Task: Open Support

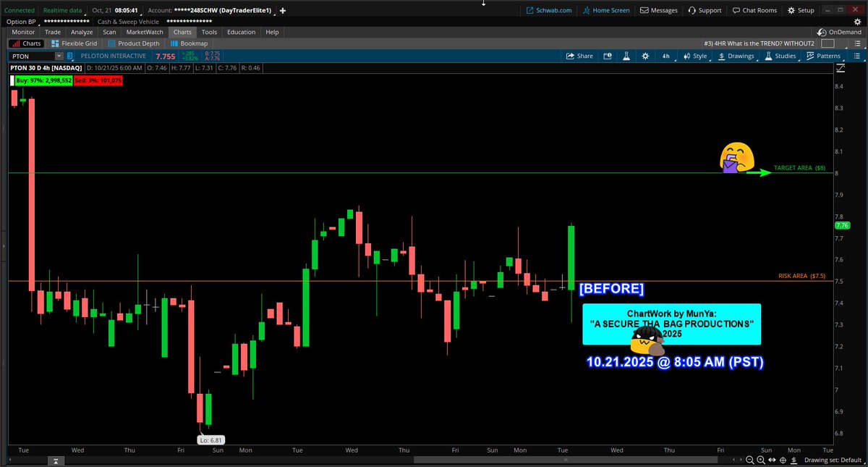Action: [x=705, y=10]
